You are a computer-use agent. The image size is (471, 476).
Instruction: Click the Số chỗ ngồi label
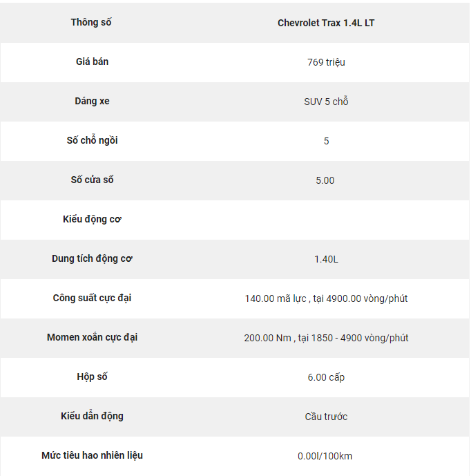point(92,140)
